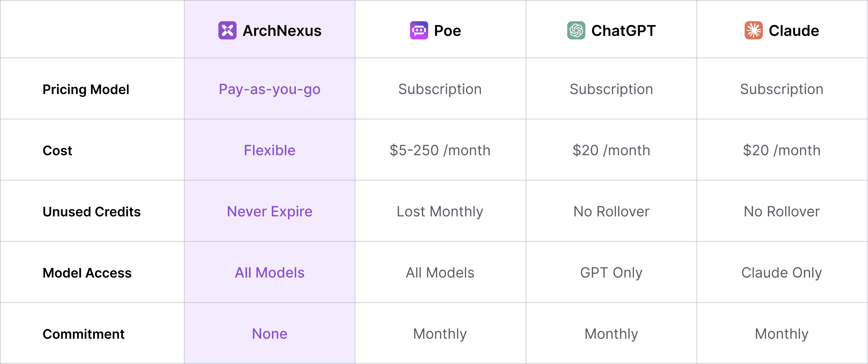The image size is (868, 364).
Task: Click the ChatGPT column header name
Action: pyautogui.click(x=623, y=31)
